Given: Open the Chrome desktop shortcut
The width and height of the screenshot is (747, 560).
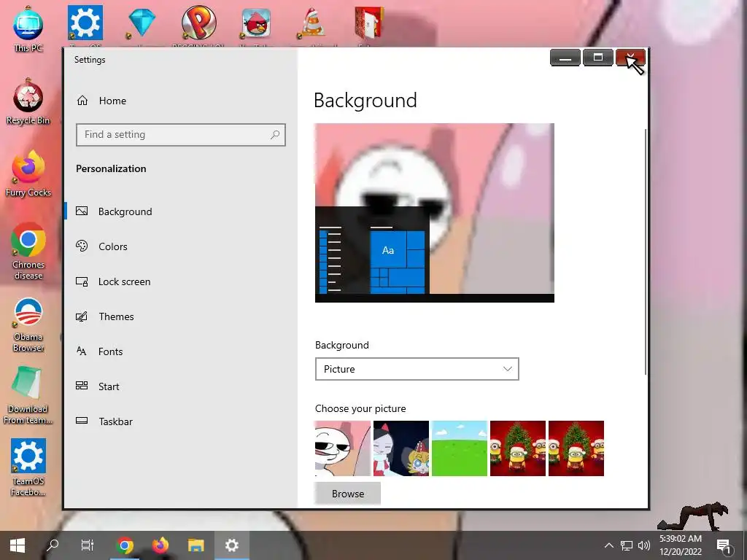Looking at the screenshot, I should [28, 251].
